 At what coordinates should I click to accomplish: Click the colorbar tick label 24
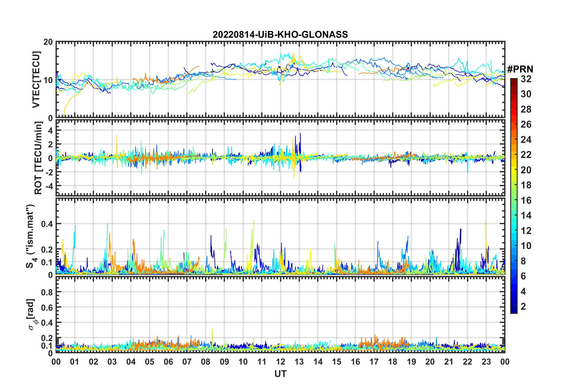[x=526, y=140]
